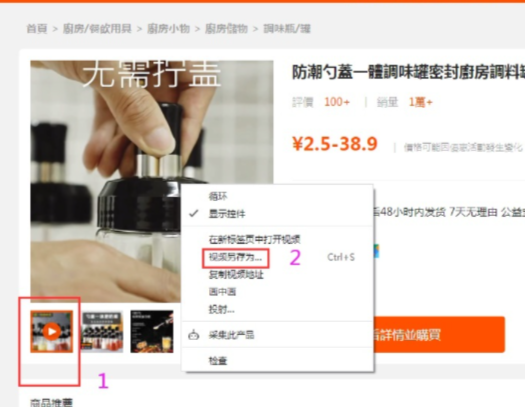Select the second product thumbnail image
Screen dimensions: 525x407
[102, 331]
